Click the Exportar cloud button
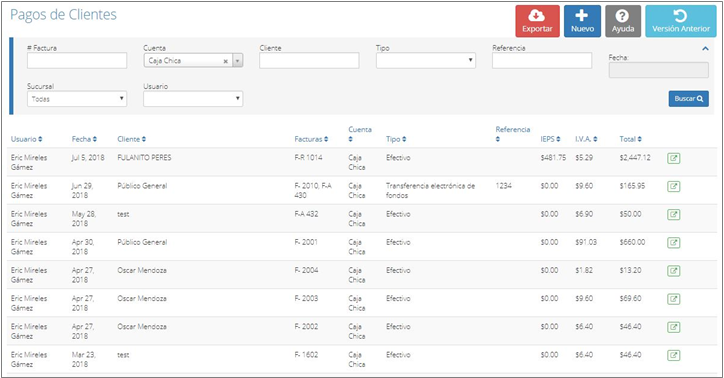The height and width of the screenshot is (378, 724). click(x=537, y=21)
